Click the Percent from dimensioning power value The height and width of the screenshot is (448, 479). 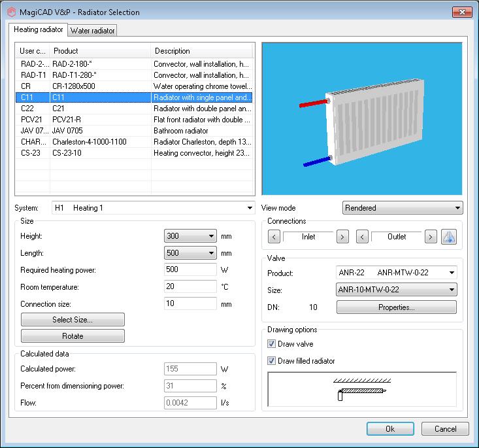point(190,386)
